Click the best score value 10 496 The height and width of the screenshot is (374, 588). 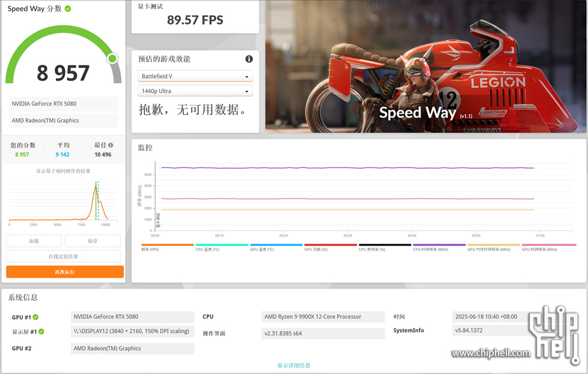(103, 154)
